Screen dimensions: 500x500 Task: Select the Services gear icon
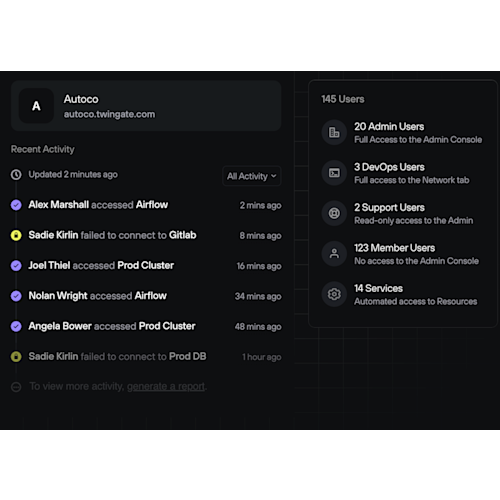[x=334, y=294]
